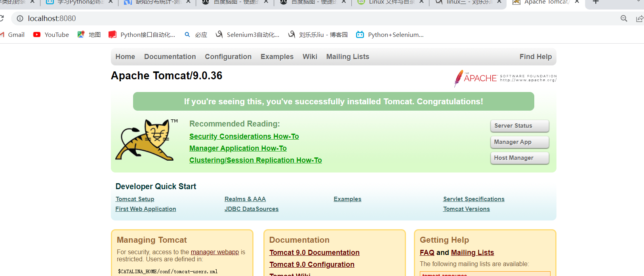Switch to the linux三 - 刘乐乐 tab
The height and width of the screenshot is (276, 644).
point(468,2)
